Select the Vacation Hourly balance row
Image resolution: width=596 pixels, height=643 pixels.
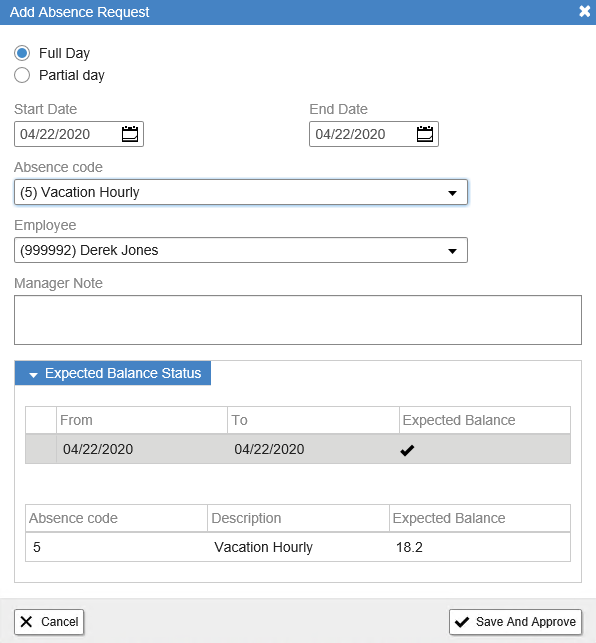[298, 547]
